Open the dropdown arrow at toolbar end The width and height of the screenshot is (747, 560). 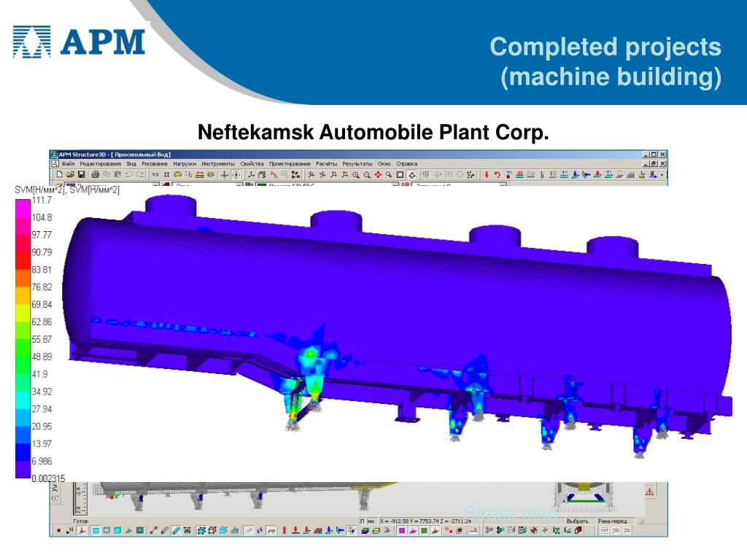click(662, 175)
